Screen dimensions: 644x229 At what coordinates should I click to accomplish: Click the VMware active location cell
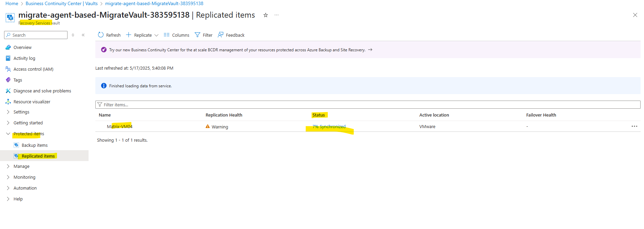427,126
